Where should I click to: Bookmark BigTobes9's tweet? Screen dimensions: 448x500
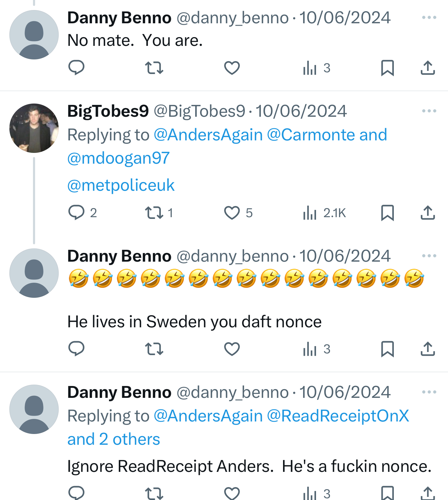[387, 213]
